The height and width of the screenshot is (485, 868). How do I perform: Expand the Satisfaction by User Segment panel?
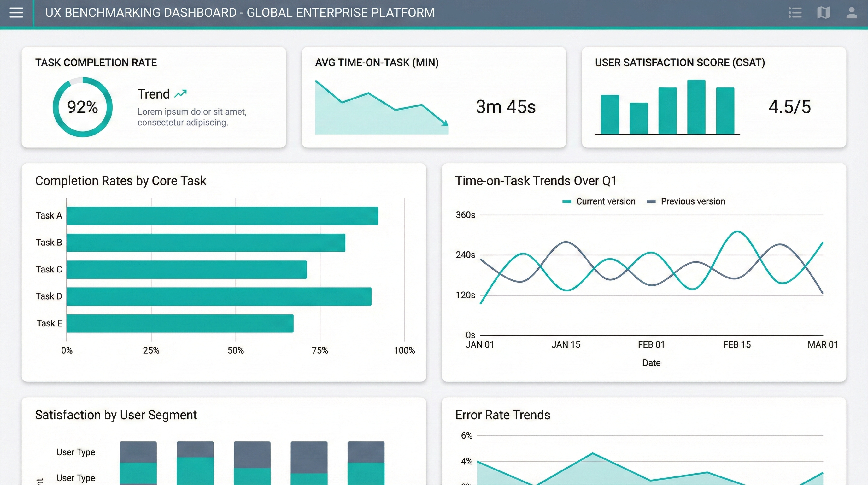coord(116,415)
